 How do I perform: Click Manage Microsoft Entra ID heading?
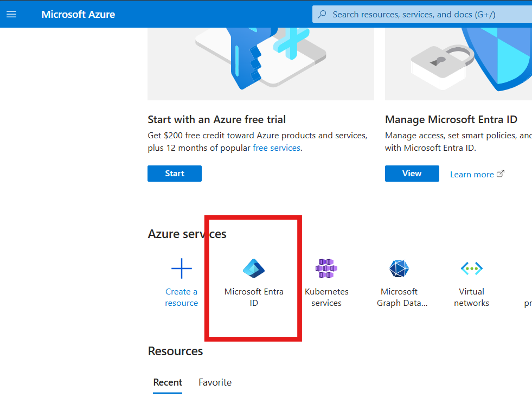coord(451,119)
